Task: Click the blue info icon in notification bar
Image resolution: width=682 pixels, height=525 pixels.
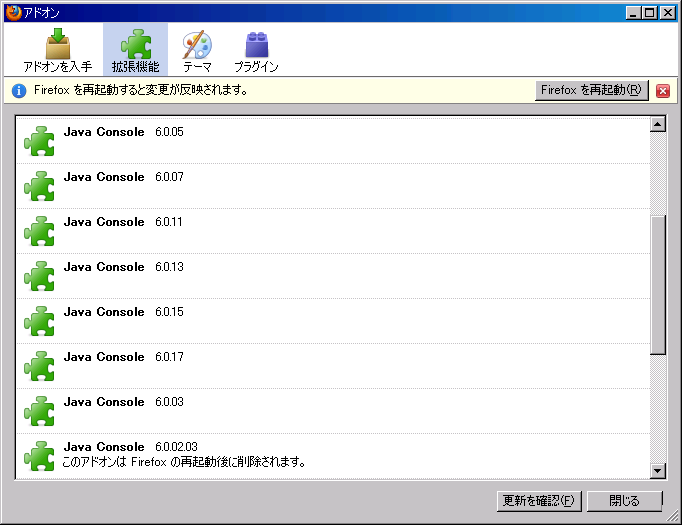Action: (19, 91)
